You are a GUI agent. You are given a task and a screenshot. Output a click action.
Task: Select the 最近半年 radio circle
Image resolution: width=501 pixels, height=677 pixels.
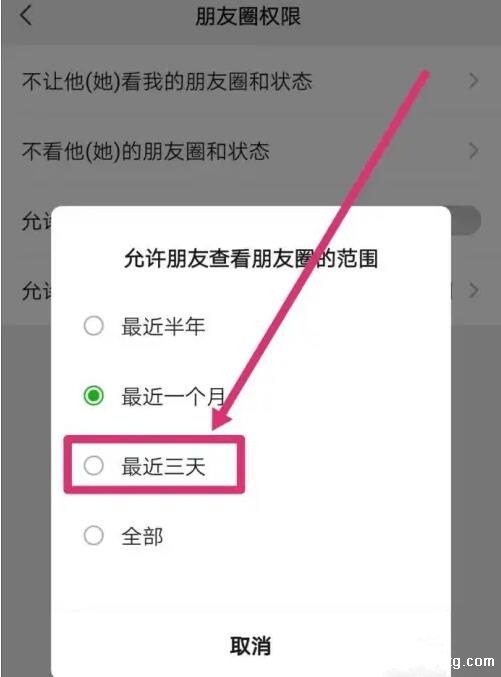click(x=94, y=326)
